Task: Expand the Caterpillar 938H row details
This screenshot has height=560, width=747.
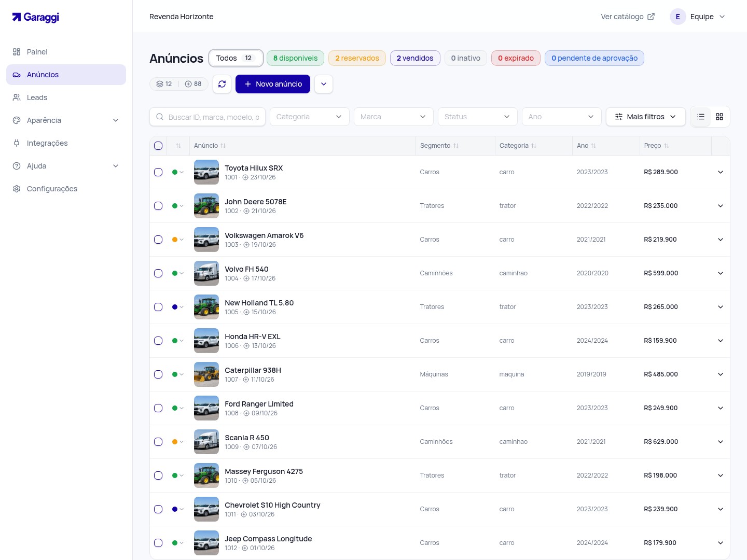Action: 721,374
